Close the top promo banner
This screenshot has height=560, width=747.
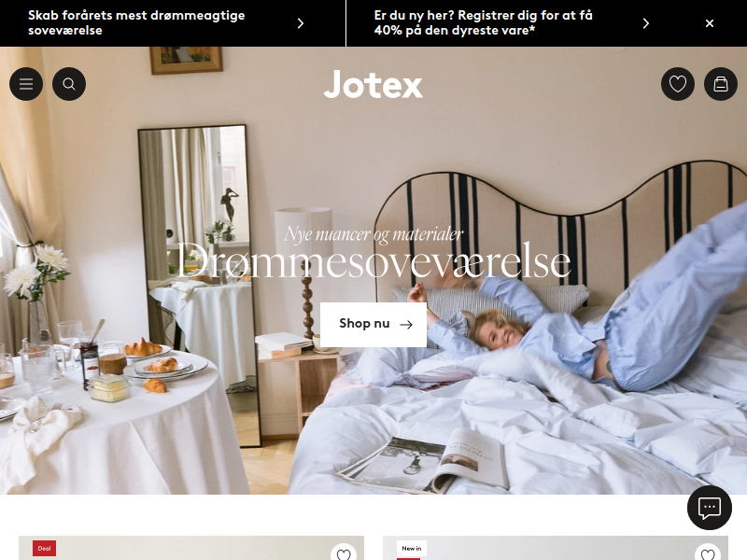point(710,23)
